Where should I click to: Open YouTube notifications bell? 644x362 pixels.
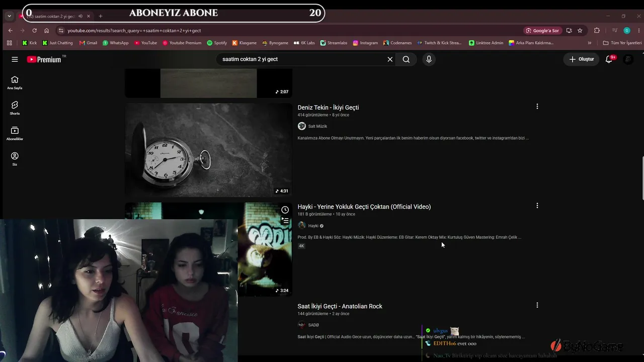[x=609, y=59]
